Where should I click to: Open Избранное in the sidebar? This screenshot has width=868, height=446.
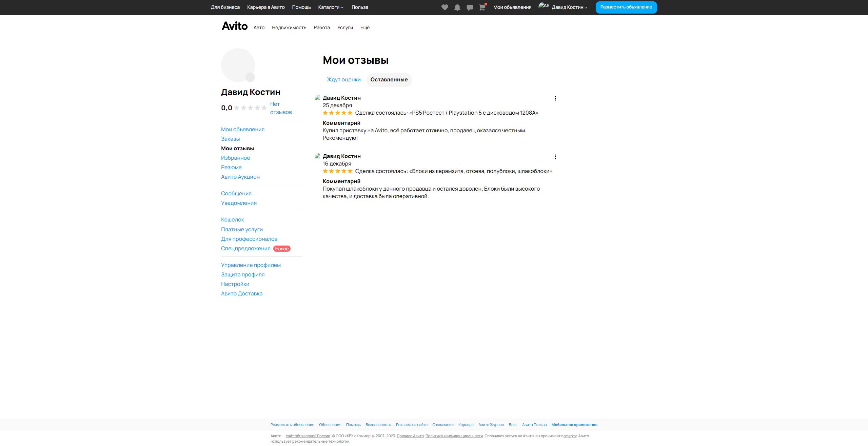click(x=235, y=158)
